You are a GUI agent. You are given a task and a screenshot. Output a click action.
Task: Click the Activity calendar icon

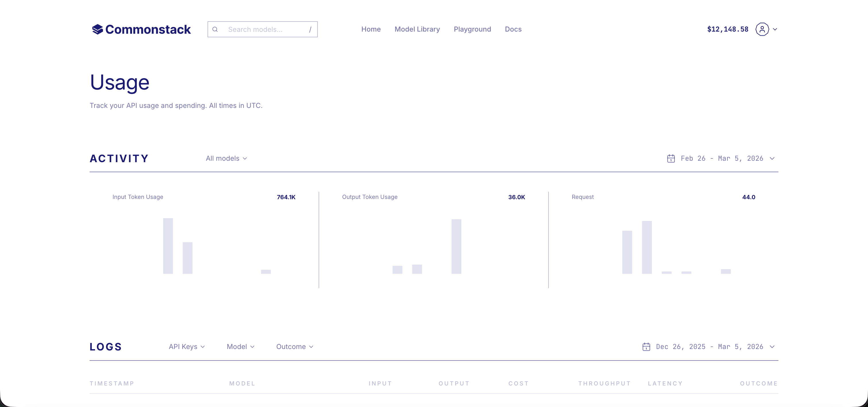[671, 158]
